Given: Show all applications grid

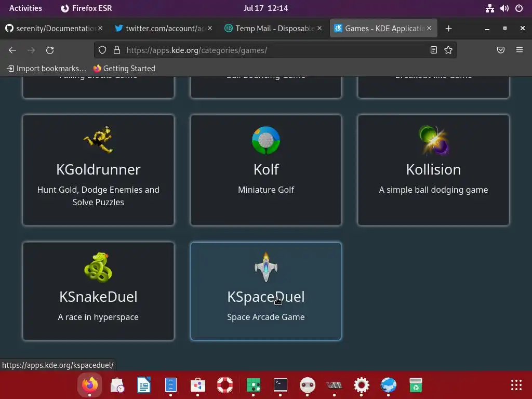Looking at the screenshot, I should pos(516,385).
